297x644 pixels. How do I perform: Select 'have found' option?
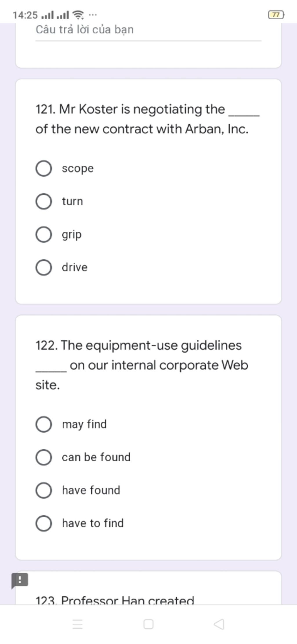click(44, 490)
